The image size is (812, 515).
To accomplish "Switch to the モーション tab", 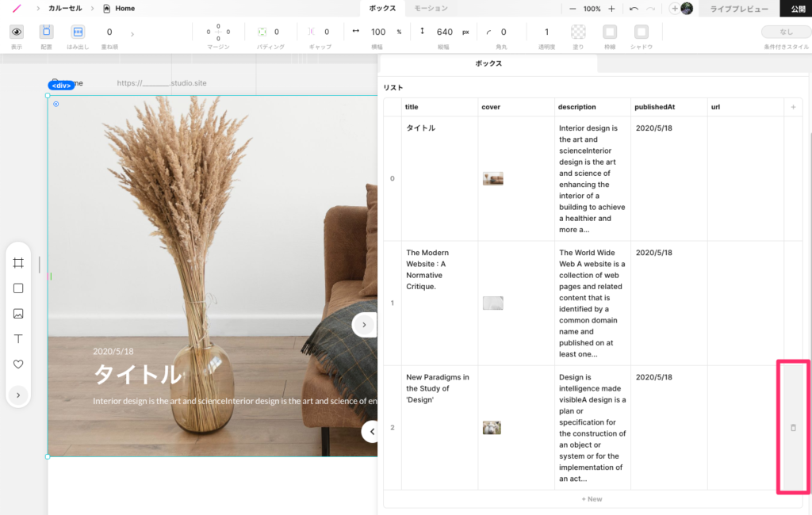I will tap(431, 8).
